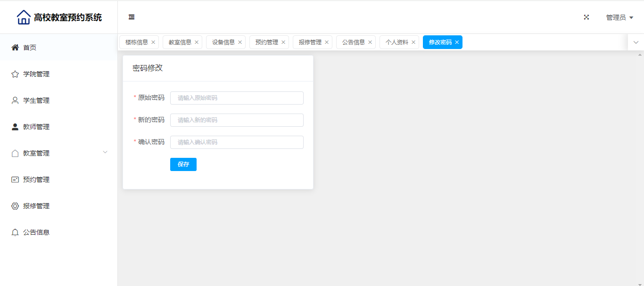644x286 pixels.
Task: Close the 设备信息 tab
Action: click(240, 42)
